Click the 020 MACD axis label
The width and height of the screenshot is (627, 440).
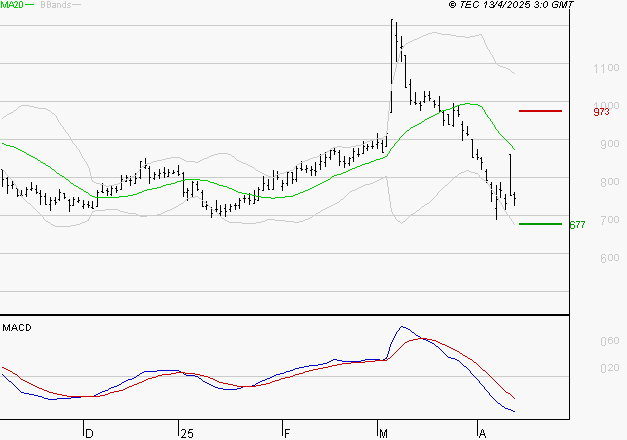click(610, 368)
